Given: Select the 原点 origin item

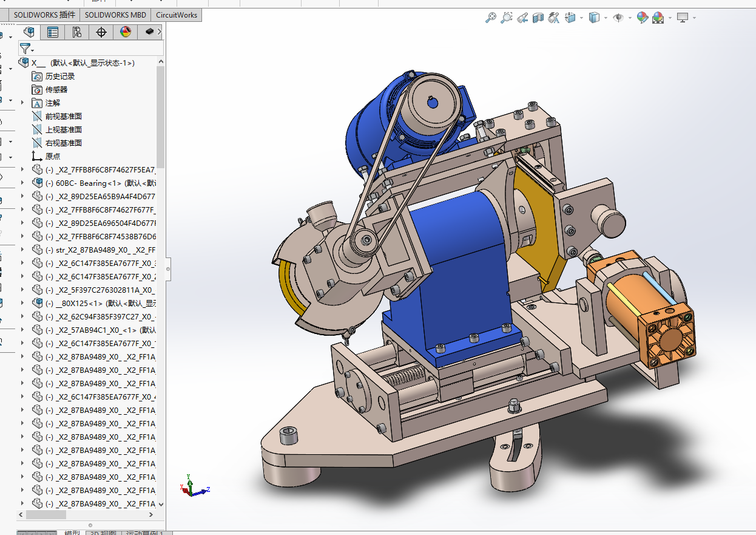Looking at the screenshot, I should point(53,156).
